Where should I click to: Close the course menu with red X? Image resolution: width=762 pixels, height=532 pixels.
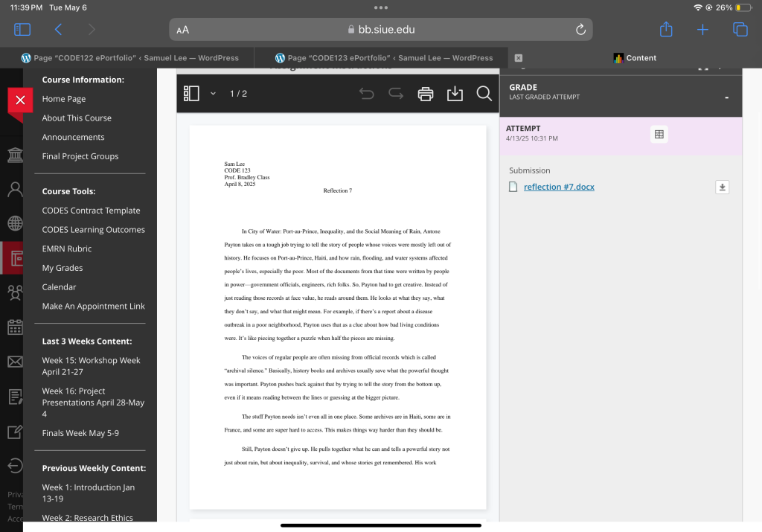click(20, 100)
